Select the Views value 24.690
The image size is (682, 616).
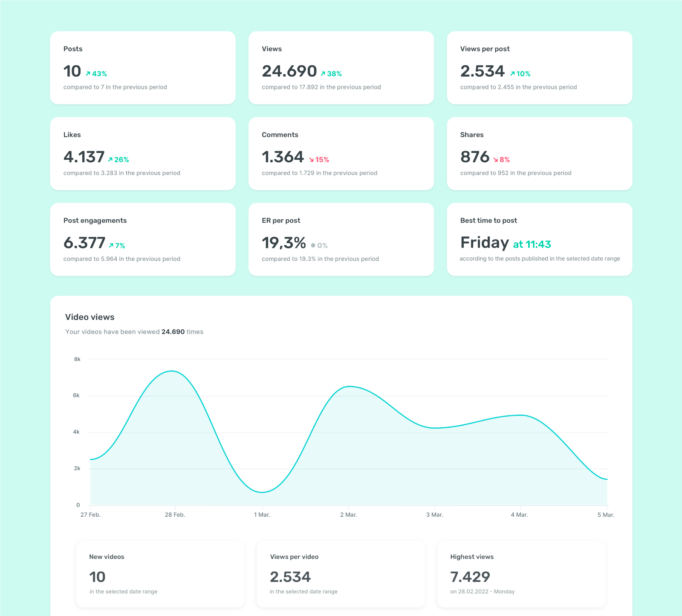coord(289,71)
